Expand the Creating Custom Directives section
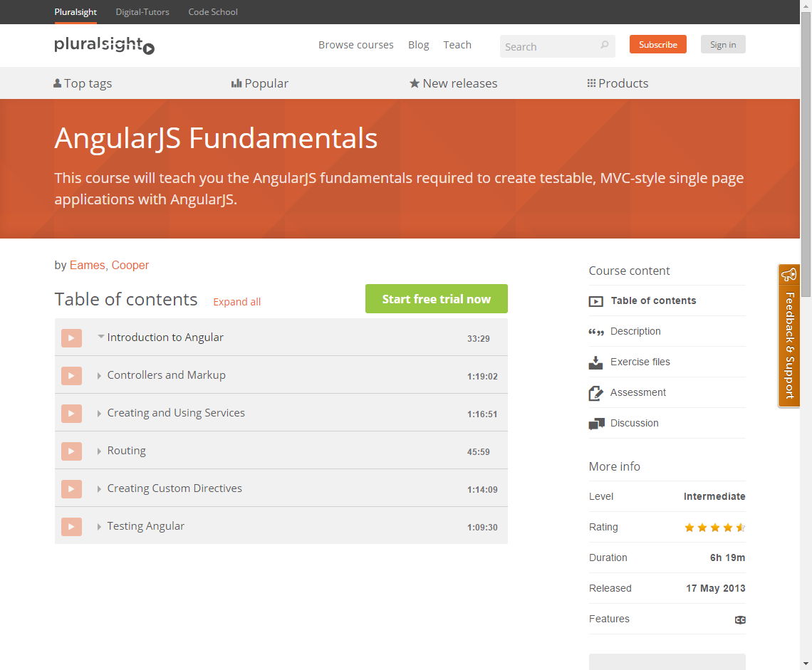This screenshot has width=812, height=670. [x=99, y=489]
